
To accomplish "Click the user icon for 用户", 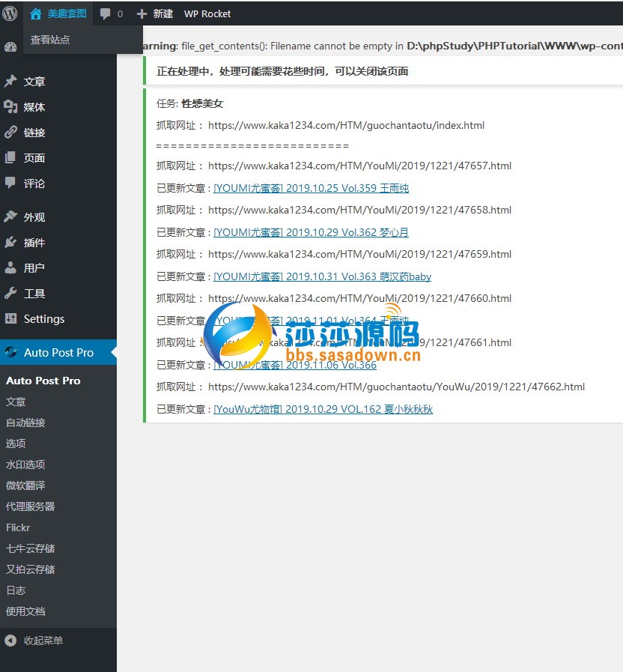I will click(10, 267).
